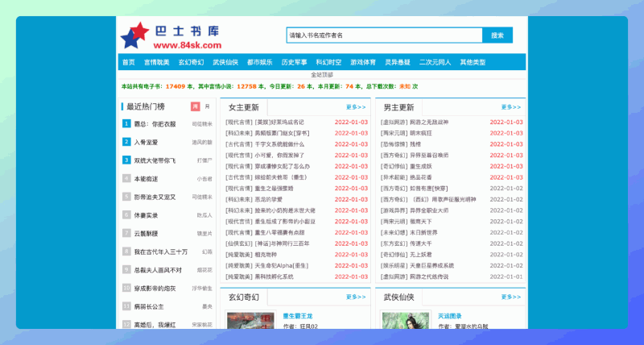Click the [虚拟网游] tag beside 网游之无敌战神
The image size is (644, 345).
[x=394, y=123]
